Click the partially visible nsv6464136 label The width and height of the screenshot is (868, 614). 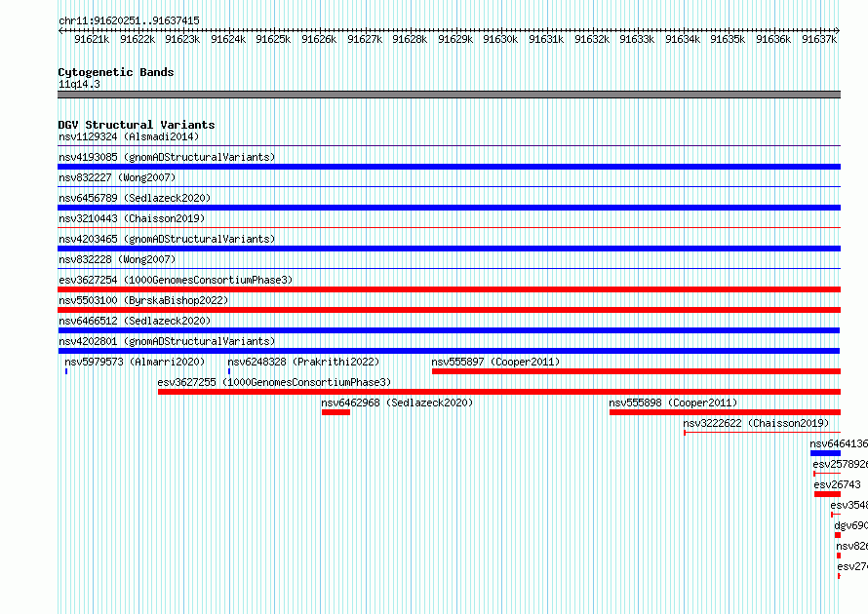click(839, 443)
